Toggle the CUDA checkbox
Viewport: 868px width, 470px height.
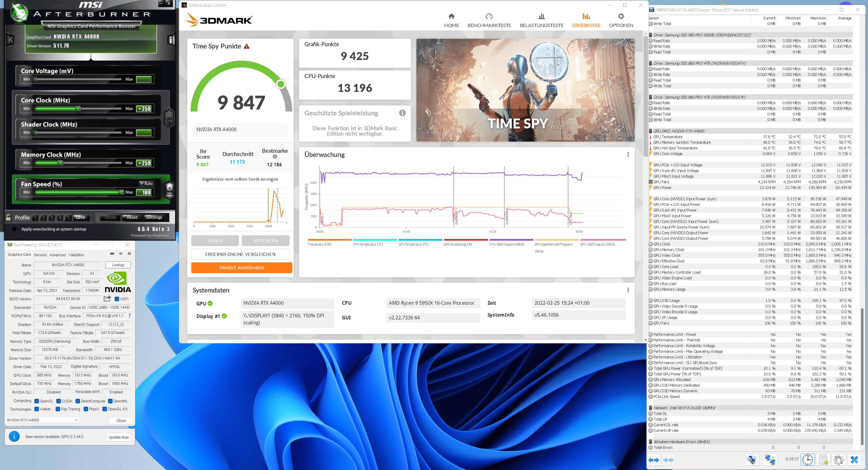[59, 401]
